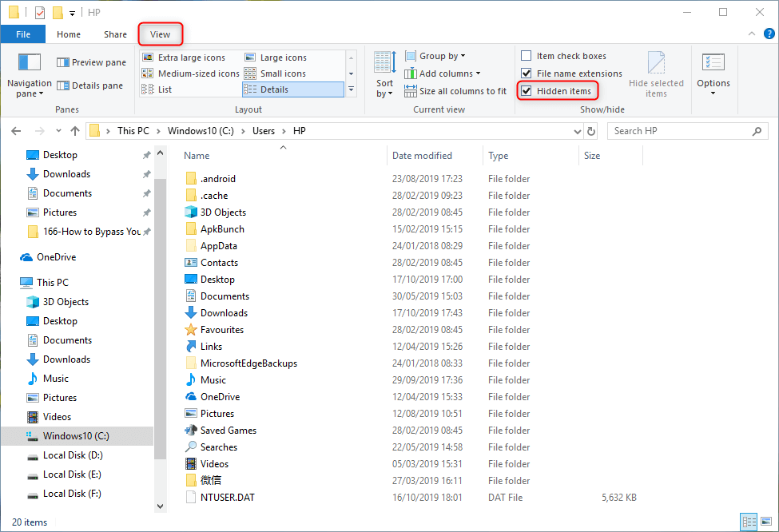Image resolution: width=779 pixels, height=532 pixels.
Task: Select OneDrive in navigation pane
Action: tap(48, 257)
